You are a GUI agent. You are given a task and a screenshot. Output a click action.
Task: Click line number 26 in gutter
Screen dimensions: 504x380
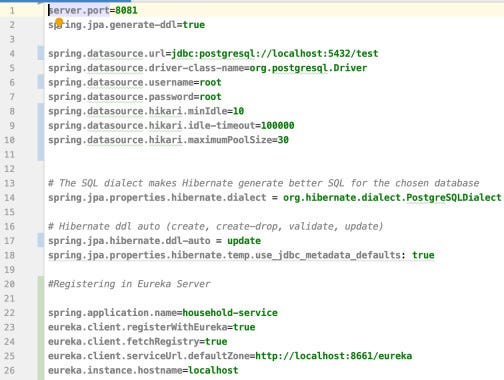tap(9, 370)
